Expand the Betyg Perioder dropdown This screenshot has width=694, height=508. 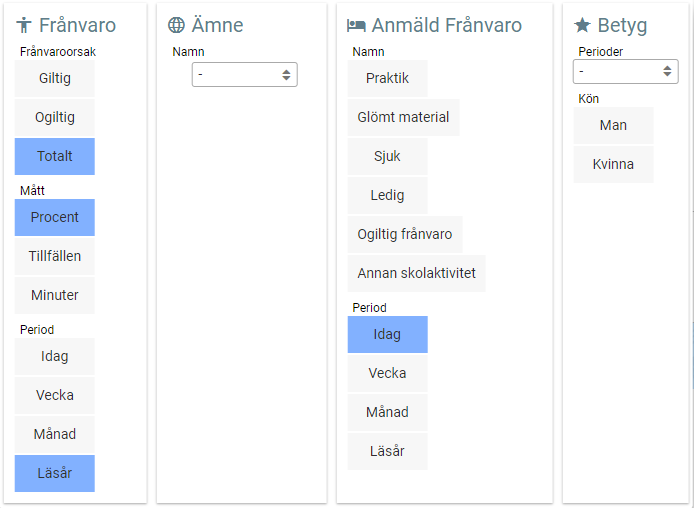click(x=625, y=71)
